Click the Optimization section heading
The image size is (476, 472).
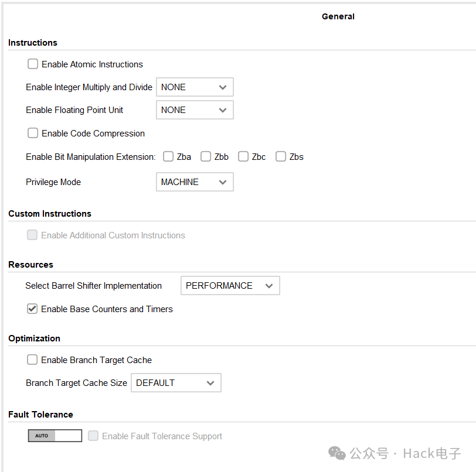(35, 338)
